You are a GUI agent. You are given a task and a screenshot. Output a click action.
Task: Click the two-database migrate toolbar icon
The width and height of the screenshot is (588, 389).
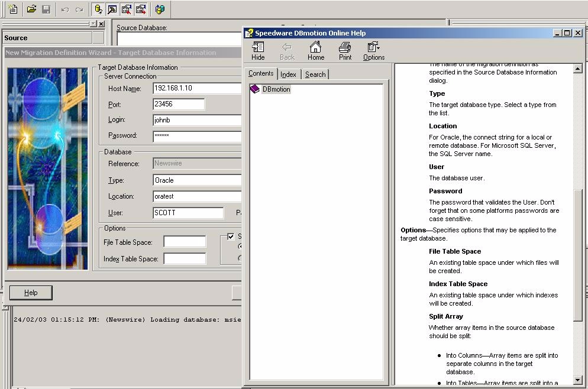coord(160,9)
